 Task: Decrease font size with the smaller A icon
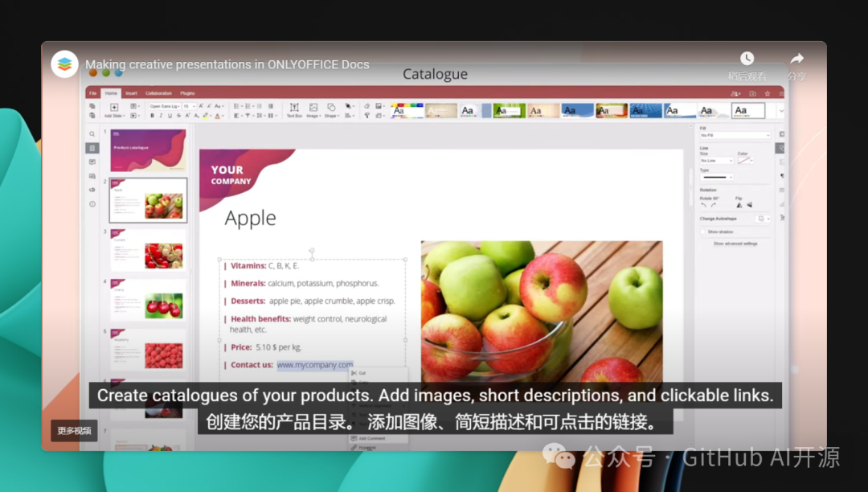click(x=209, y=106)
